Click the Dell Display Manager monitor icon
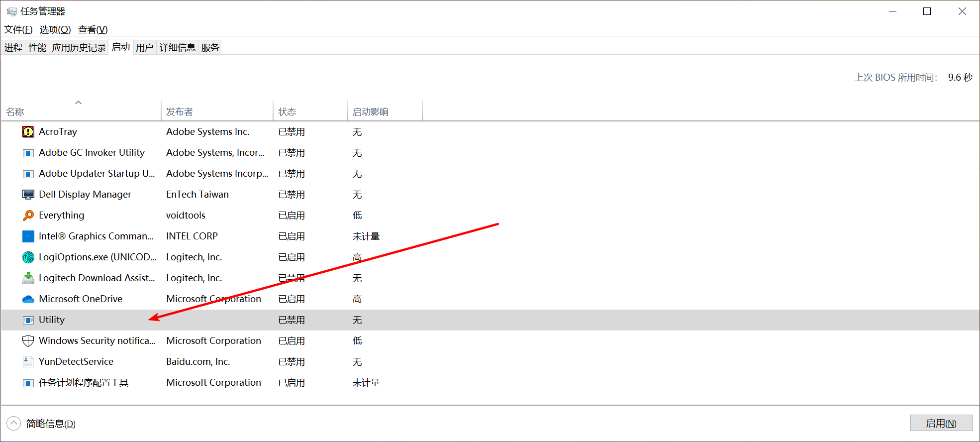 28,195
